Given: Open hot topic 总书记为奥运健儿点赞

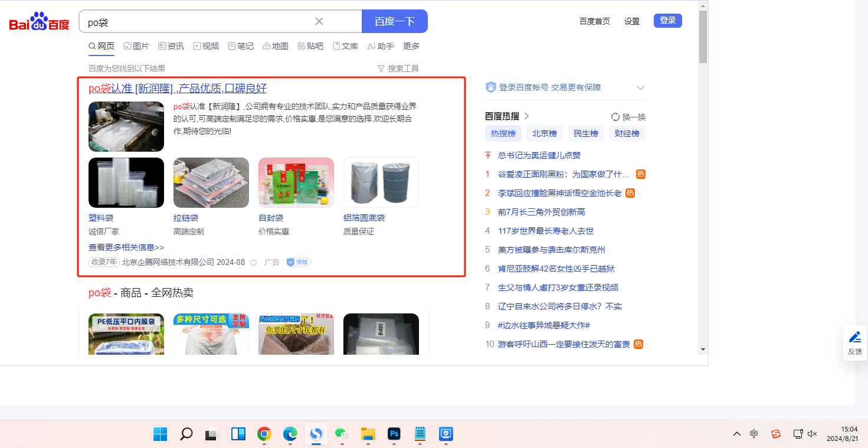Looking at the screenshot, I should tap(539, 155).
